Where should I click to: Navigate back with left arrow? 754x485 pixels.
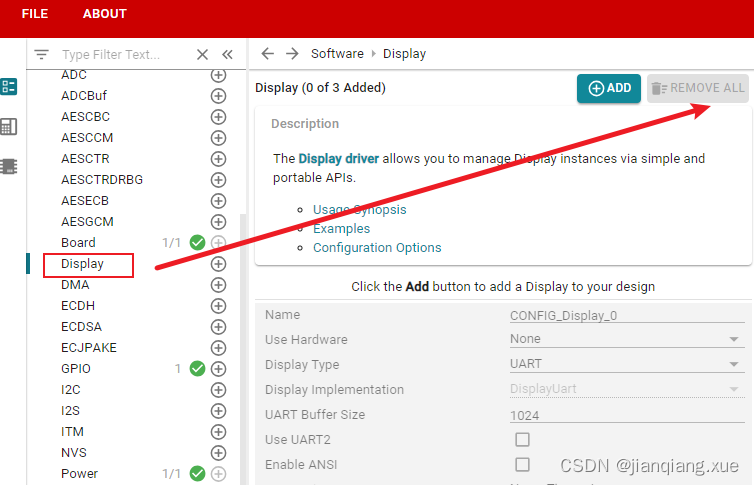click(267, 53)
